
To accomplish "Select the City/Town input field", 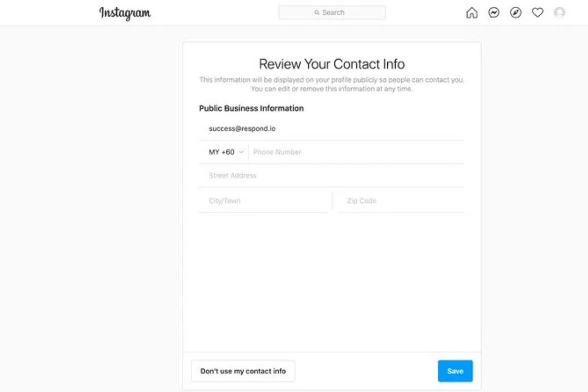I will (263, 201).
